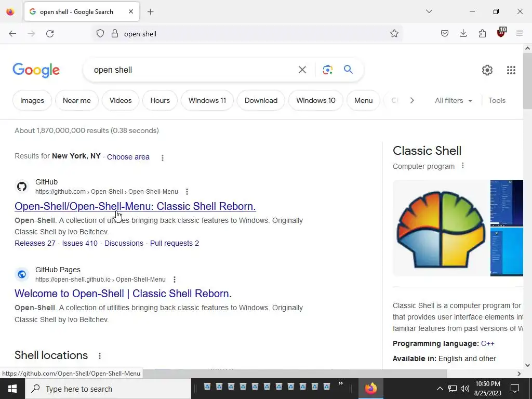This screenshot has height=399, width=532.
Task: Clear the Google search box text
Action: click(x=302, y=70)
